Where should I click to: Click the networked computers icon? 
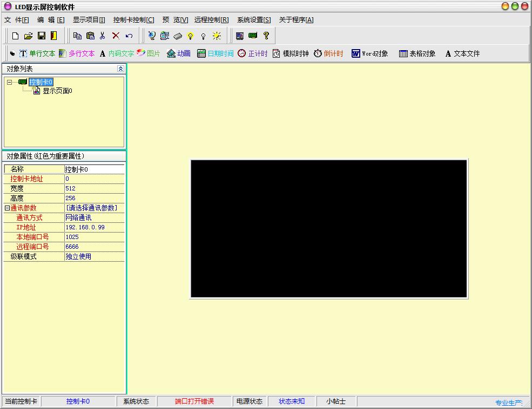[x=165, y=36]
